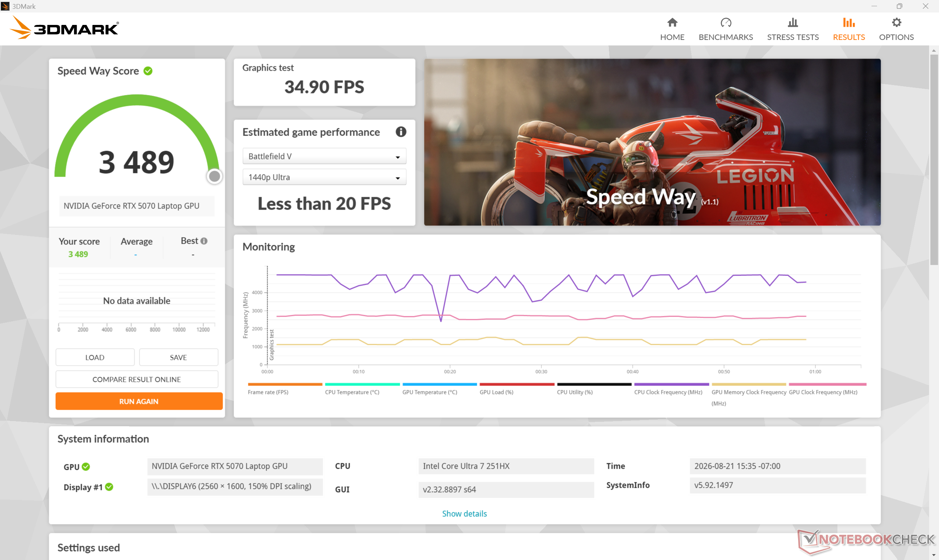Click the score gauge gray knob
Image resolution: width=939 pixels, height=560 pixels.
215,176
